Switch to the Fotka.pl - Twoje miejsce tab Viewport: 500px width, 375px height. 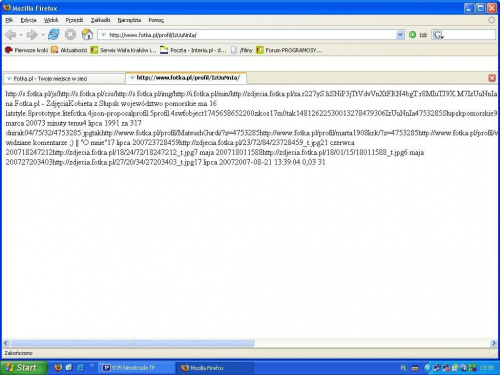point(64,79)
